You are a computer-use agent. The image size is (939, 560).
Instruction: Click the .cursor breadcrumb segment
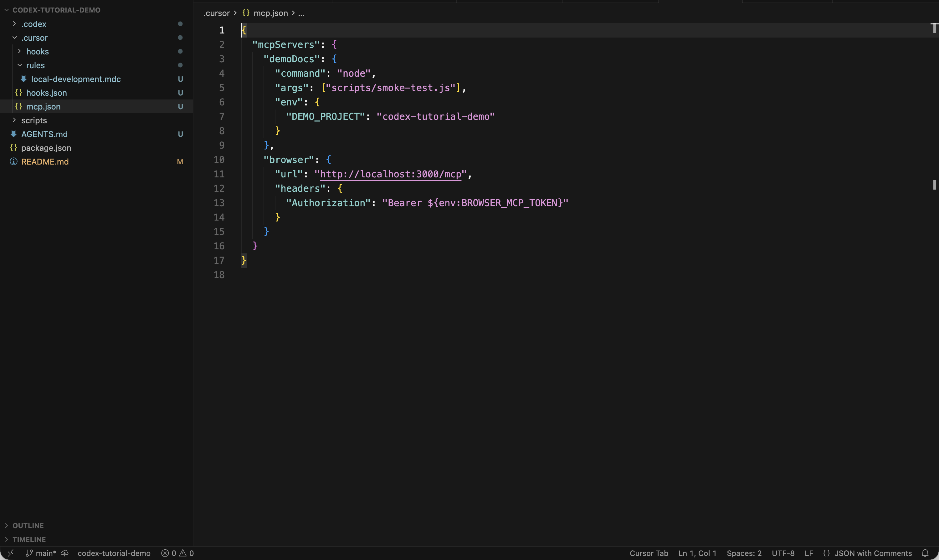(217, 13)
